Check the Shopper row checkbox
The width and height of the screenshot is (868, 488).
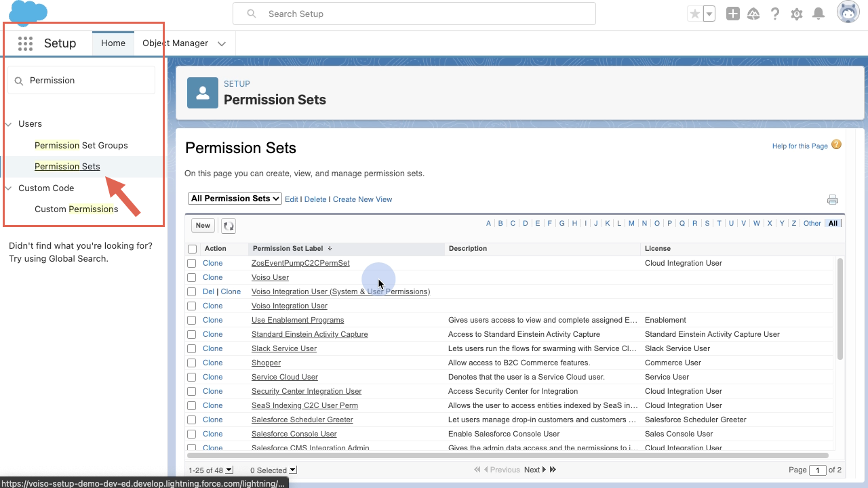[x=192, y=363]
